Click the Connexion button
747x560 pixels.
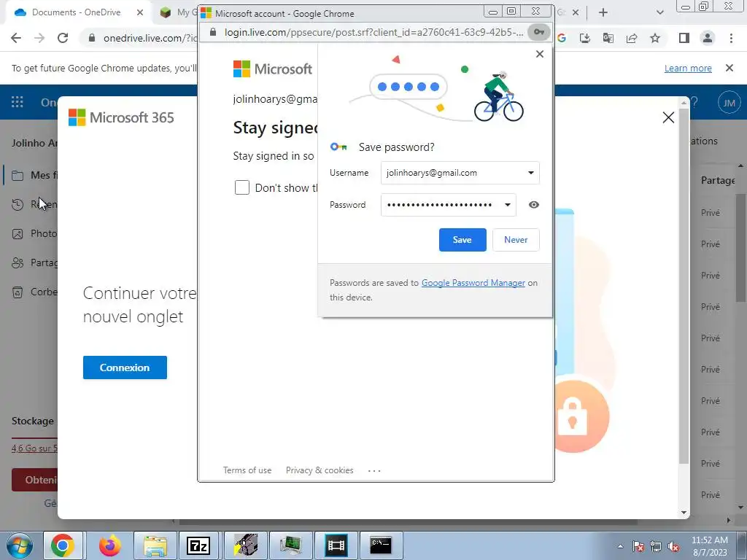tap(125, 367)
